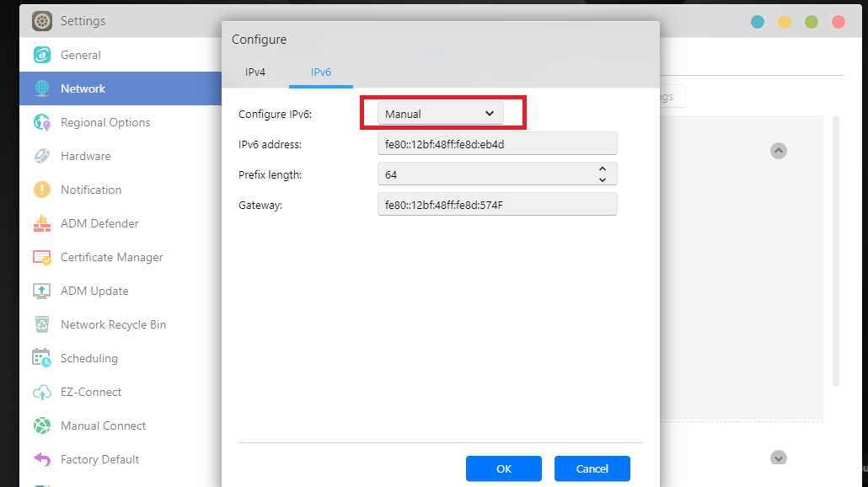
Task: Confirm settings with the OK button
Action: coord(503,468)
